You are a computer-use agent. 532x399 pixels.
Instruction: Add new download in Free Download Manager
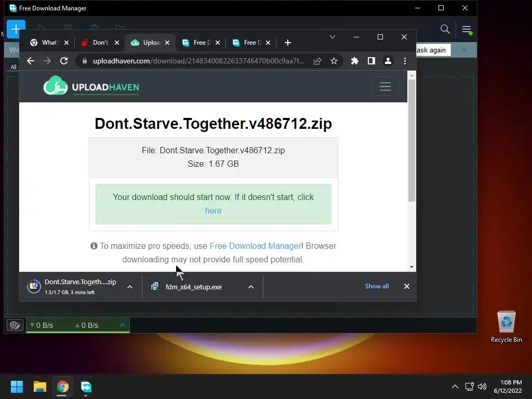tap(16, 29)
